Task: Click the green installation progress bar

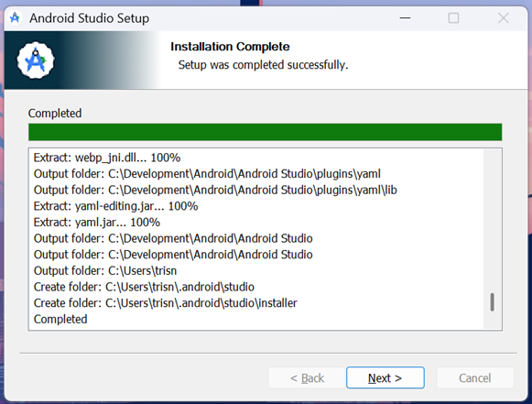Action: (265, 132)
